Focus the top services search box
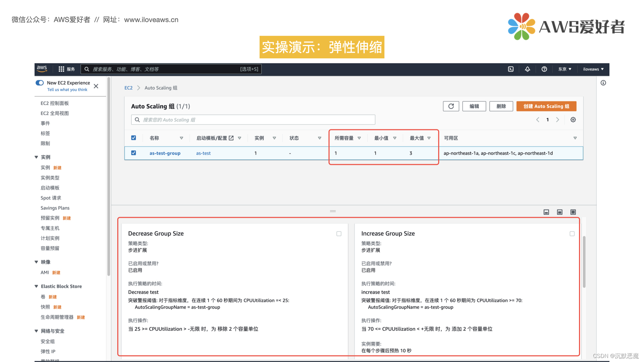The image size is (644, 362). 171,69
